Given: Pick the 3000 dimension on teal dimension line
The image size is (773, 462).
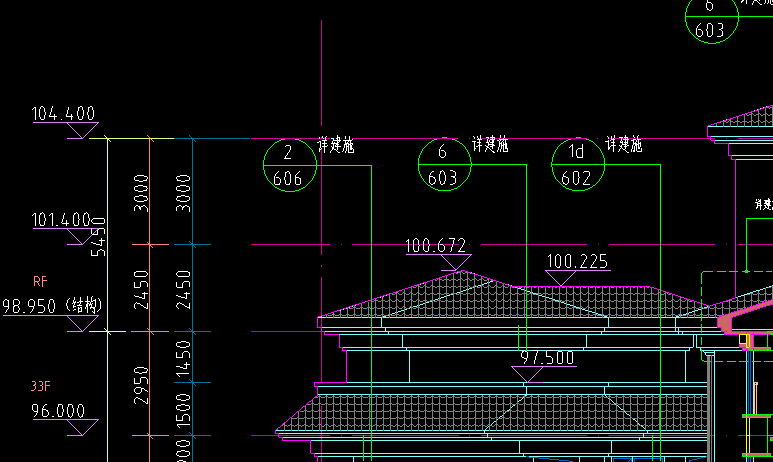Looking at the screenshot, I should coord(183,193).
